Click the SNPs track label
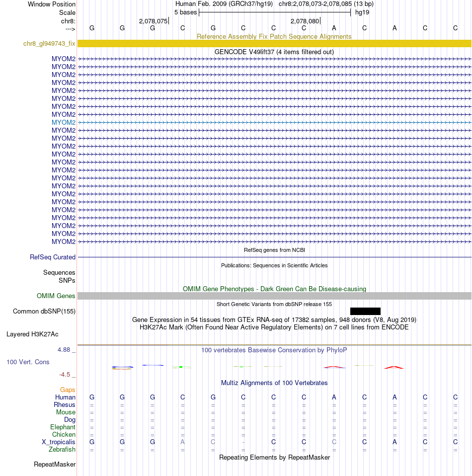This screenshot has height=476, width=472. click(x=67, y=281)
